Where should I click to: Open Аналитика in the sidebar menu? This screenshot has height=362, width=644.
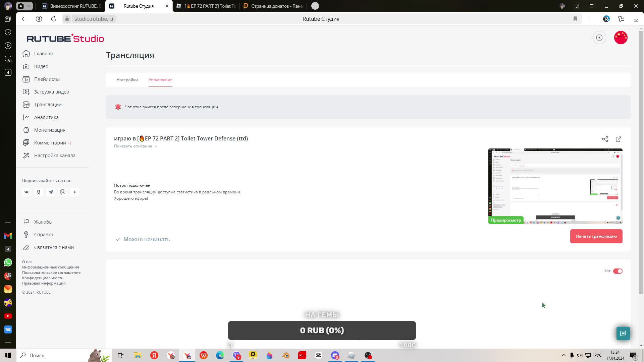pyautogui.click(x=46, y=117)
